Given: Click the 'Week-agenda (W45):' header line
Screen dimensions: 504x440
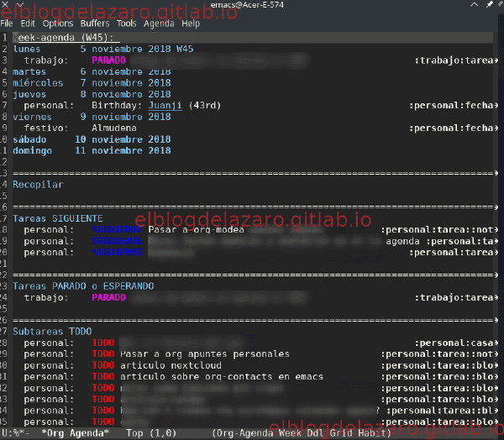Looking at the screenshot, I should [66, 38].
